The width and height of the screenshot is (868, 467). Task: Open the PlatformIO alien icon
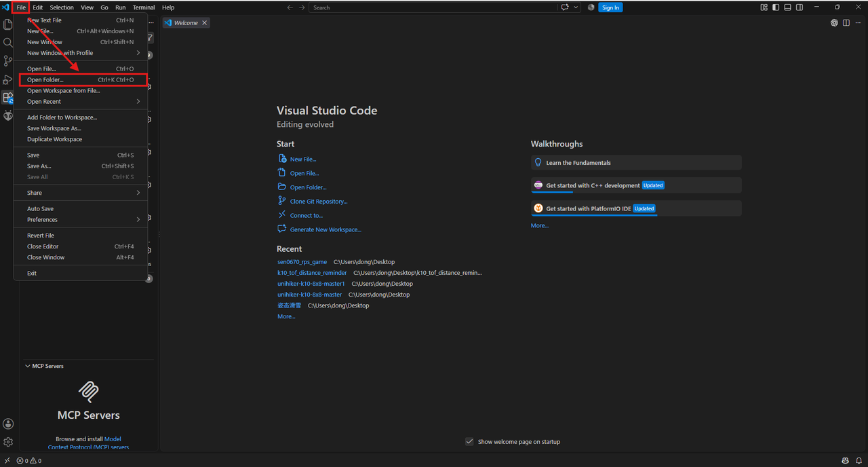pos(8,116)
